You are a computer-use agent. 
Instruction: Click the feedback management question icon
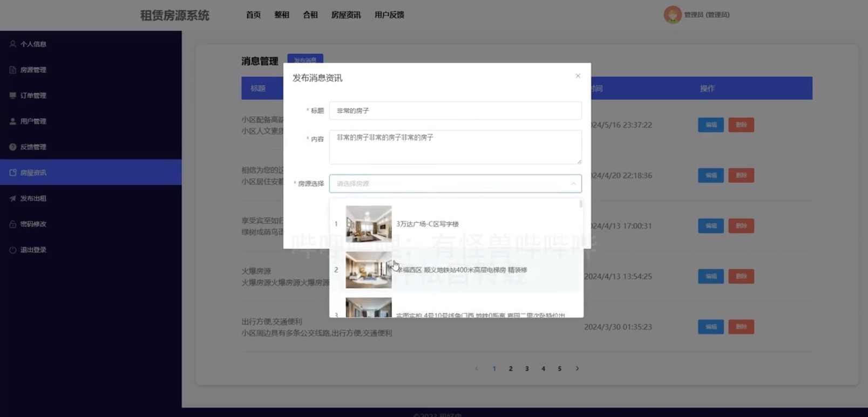(12, 147)
